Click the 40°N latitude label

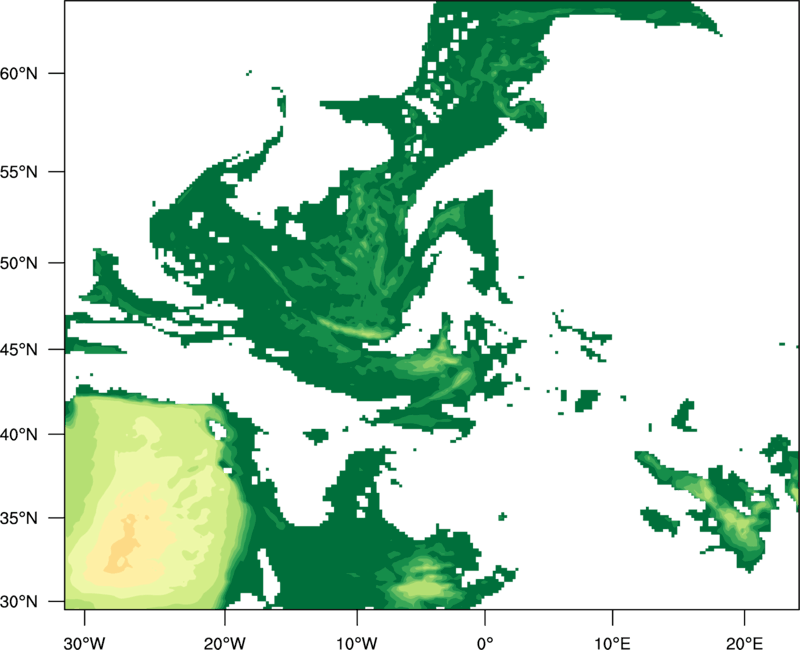tap(19, 435)
